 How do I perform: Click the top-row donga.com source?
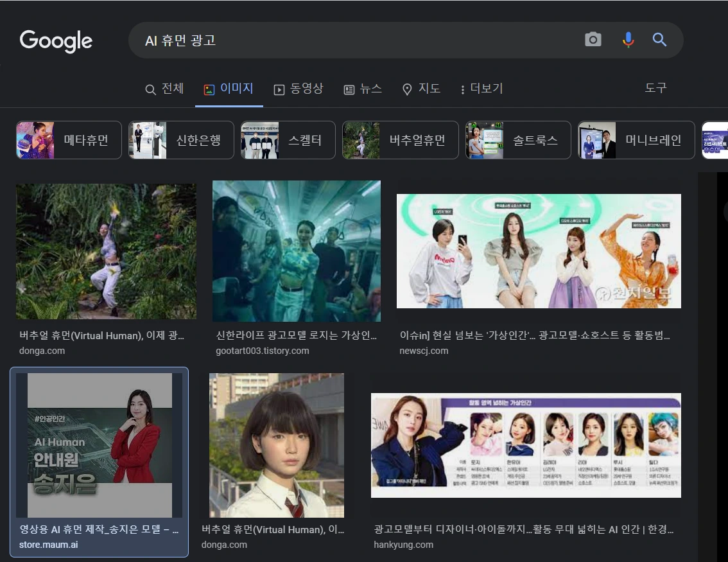(42, 351)
